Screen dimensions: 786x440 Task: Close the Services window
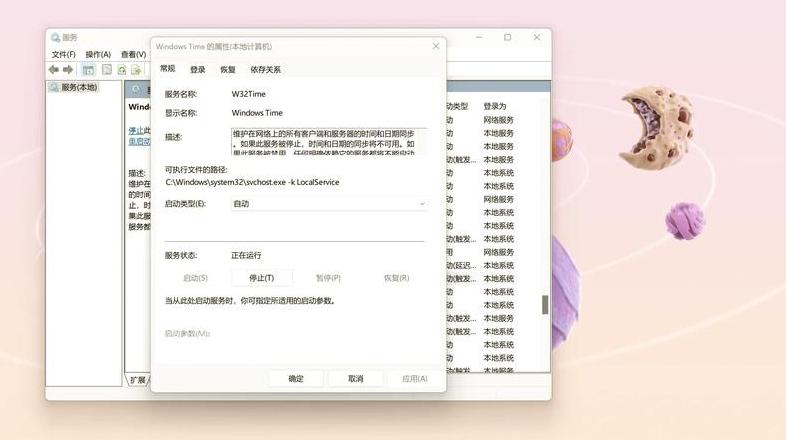click(x=537, y=37)
